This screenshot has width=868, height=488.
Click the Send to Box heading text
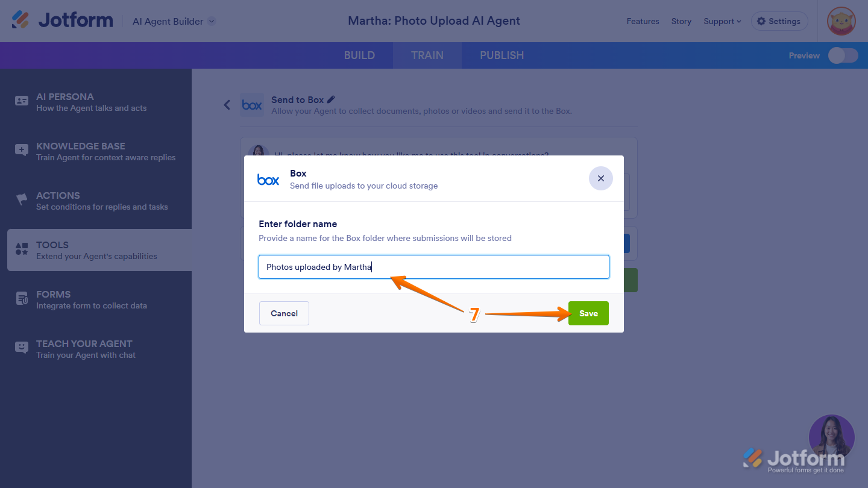(x=298, y=100)
